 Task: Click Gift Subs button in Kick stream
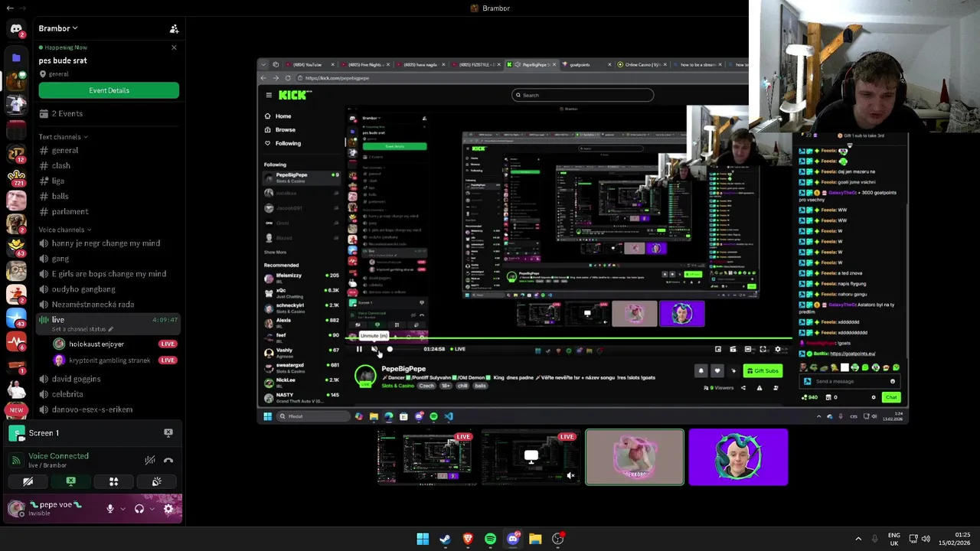pos(763,371)
